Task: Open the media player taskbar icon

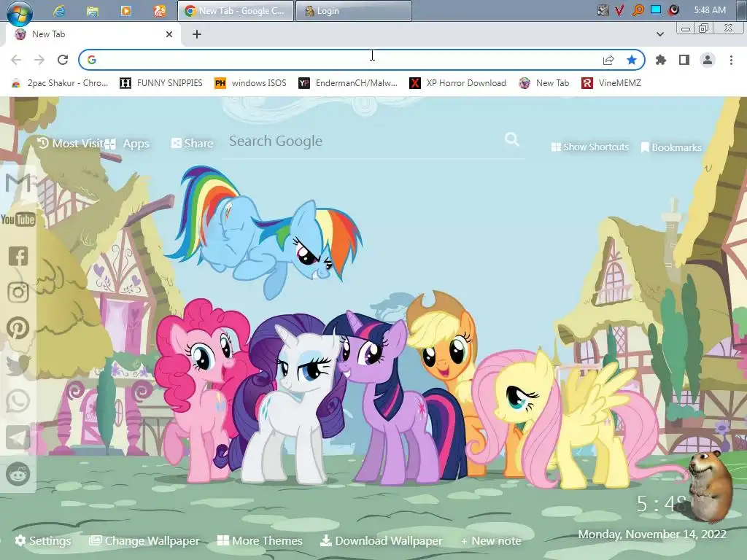Action: click(x=125, y=10)
